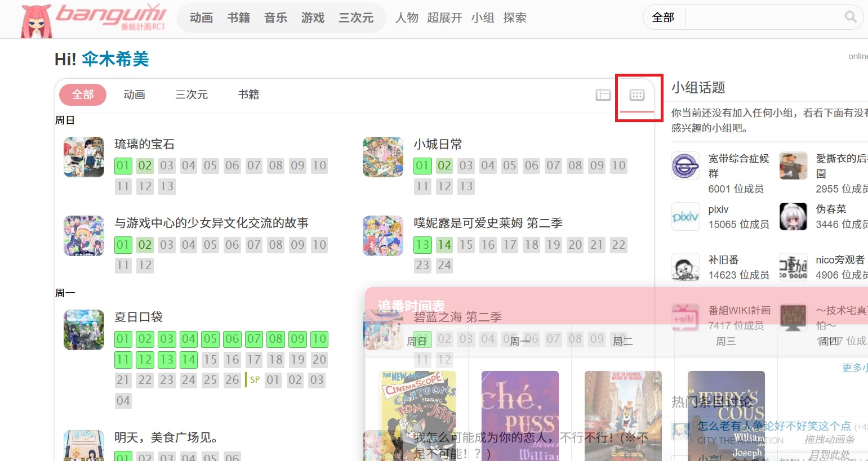Open 书籍 in top navigation

[239, 18]
